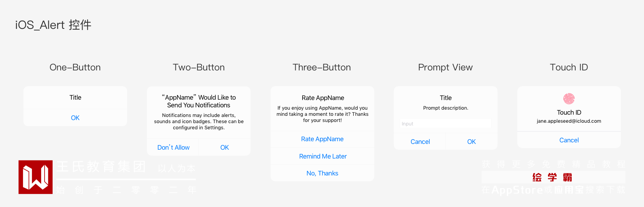This screenshot has width=644, height=207.
Task: Click the red W logo icon
Action: tap(35, 177)
